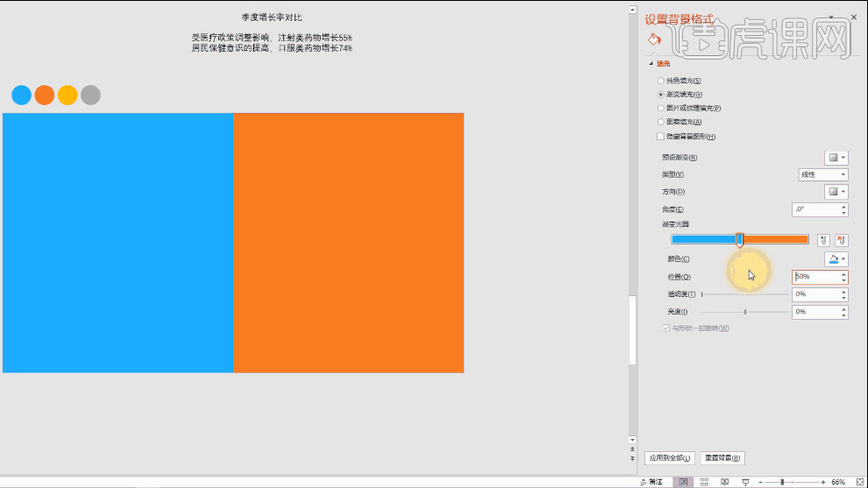Open the Fill bucket tab icon

coord(654,39)
